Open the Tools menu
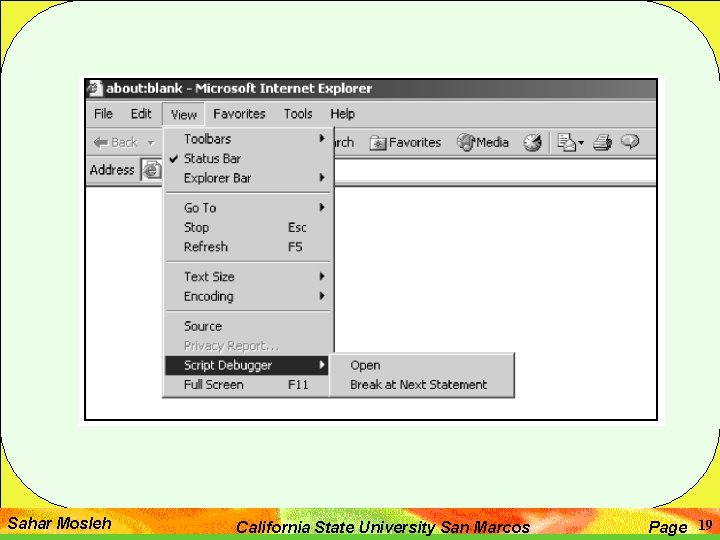Screen dimensions: 720x540 tap(298, 114)
